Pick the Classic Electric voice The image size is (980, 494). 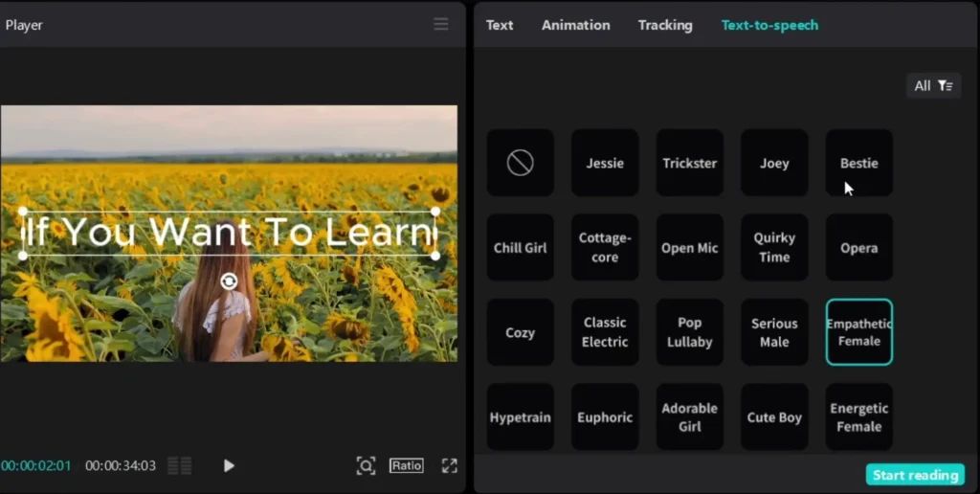click(x=605, y=332)
